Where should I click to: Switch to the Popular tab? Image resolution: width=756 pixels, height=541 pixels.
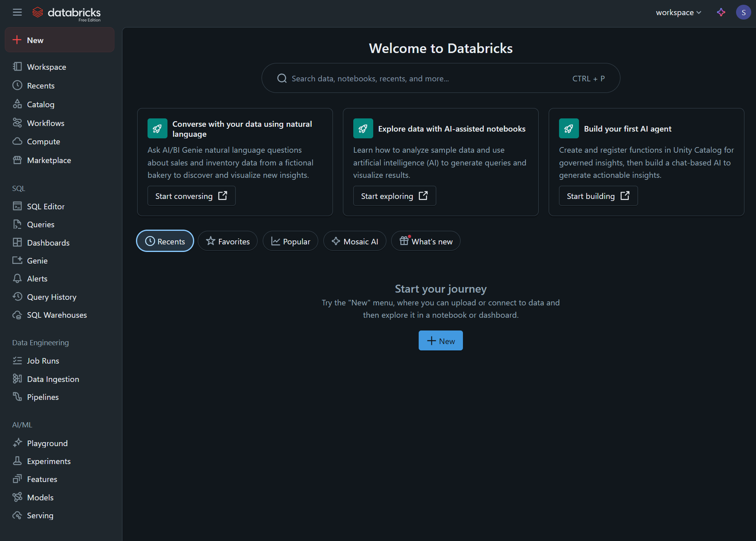tap(290, 241)
